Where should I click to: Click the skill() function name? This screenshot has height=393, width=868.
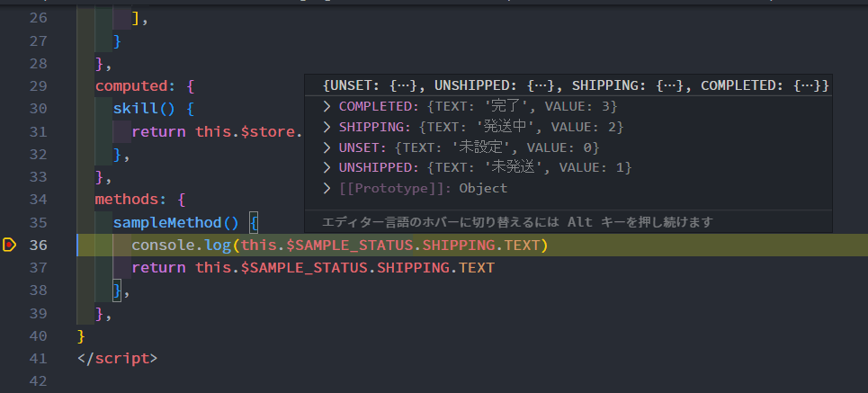(136, 109)
